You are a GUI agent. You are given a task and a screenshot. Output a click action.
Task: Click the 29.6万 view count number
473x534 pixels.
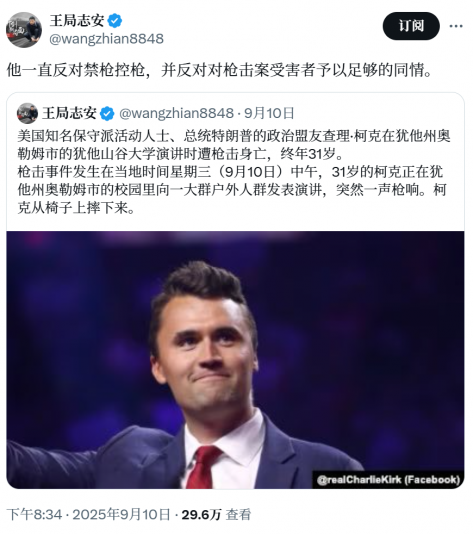[201, 515]
